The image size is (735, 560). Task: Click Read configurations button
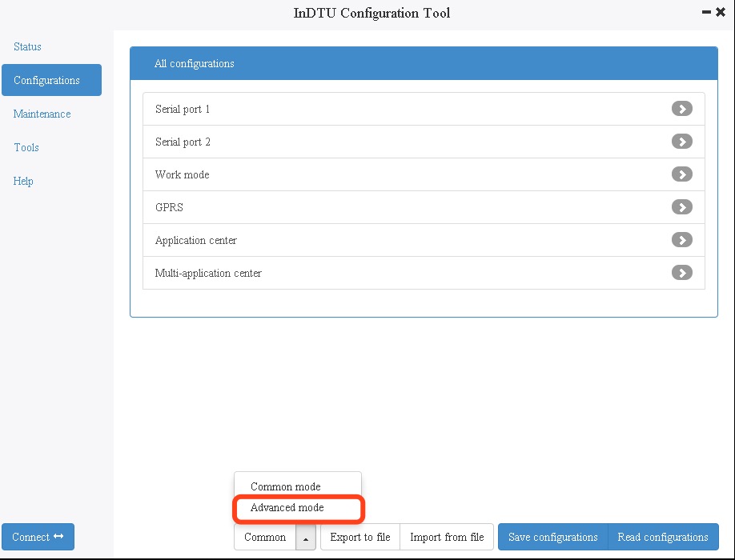(663, 538)
